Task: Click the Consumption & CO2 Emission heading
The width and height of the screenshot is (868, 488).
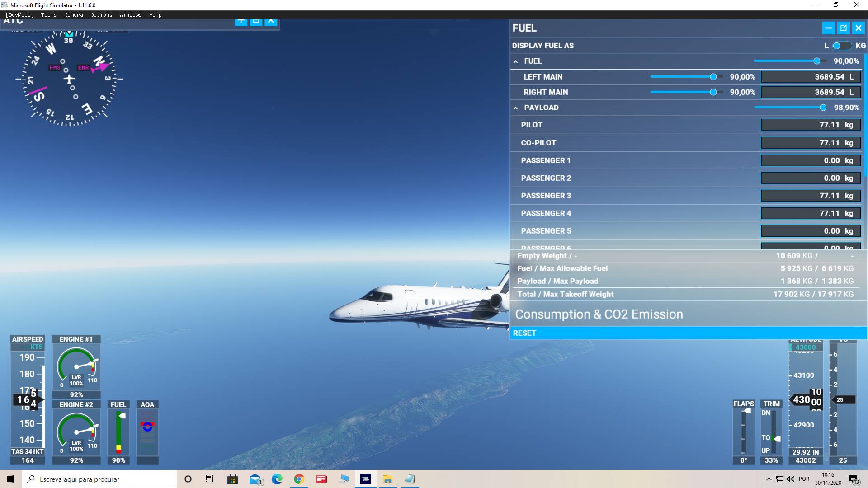Action: (599, 314)
